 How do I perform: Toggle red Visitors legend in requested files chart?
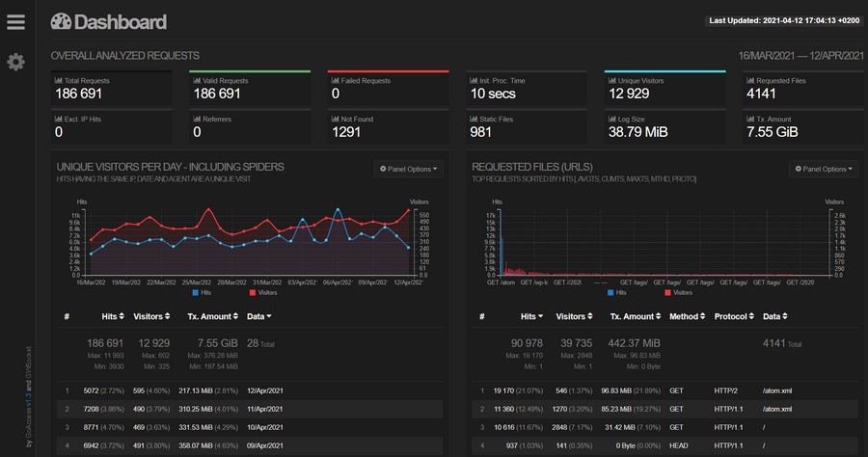click(678, 293)
